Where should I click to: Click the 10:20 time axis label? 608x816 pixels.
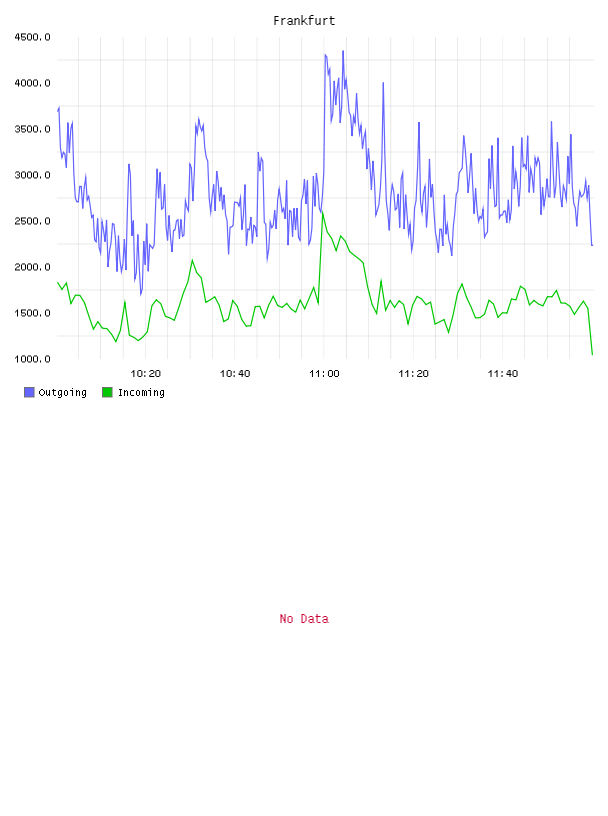pyautogui.click(x=145, y=374)
